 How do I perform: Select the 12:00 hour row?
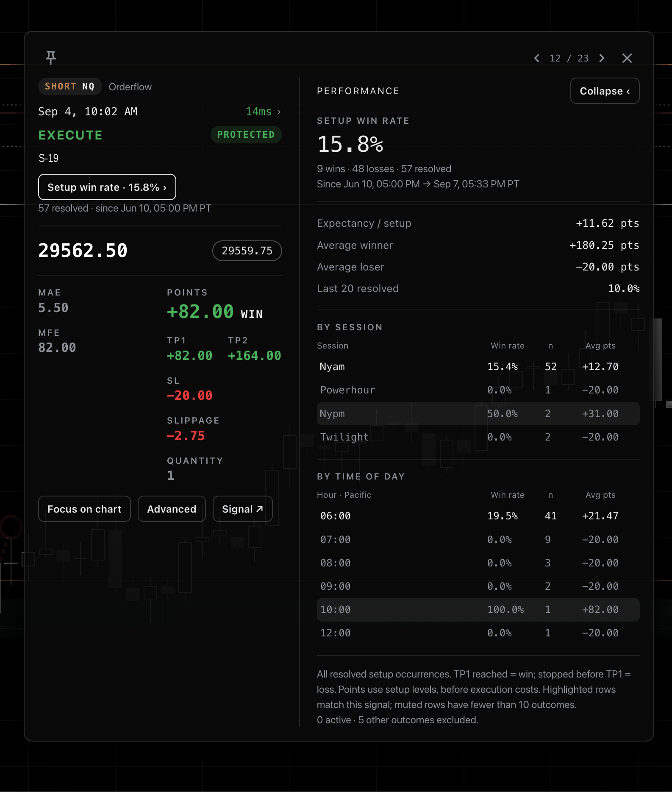[478, 633]
